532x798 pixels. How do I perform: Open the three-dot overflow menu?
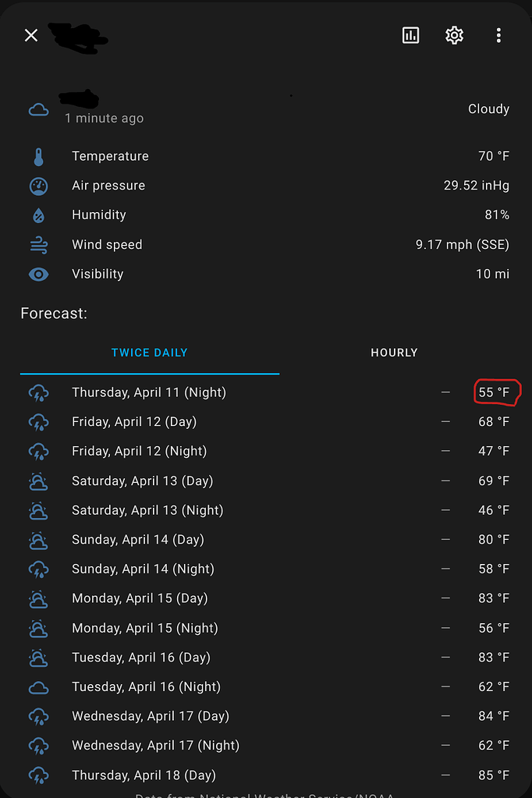coord(498,35)
